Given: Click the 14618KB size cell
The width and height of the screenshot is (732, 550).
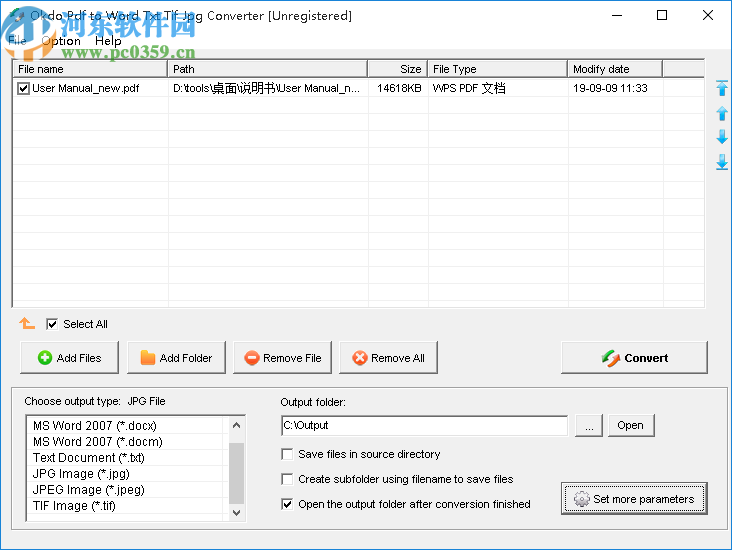Looking at the screenshot, I should pyautogui.click(x=399, y=88).
